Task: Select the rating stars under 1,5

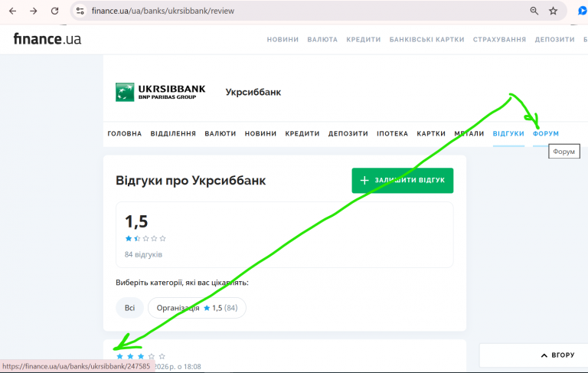Action: pyautogui.click(x=145, y=238)
